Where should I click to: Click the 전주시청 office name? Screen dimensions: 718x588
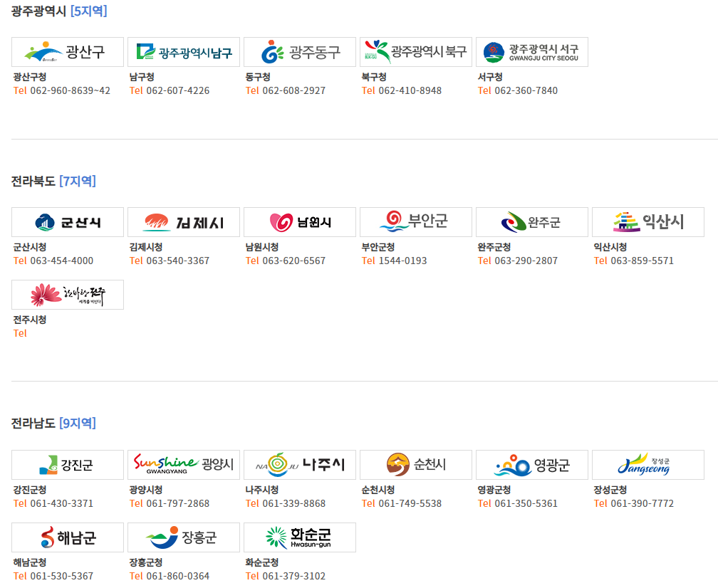point(30,320)
